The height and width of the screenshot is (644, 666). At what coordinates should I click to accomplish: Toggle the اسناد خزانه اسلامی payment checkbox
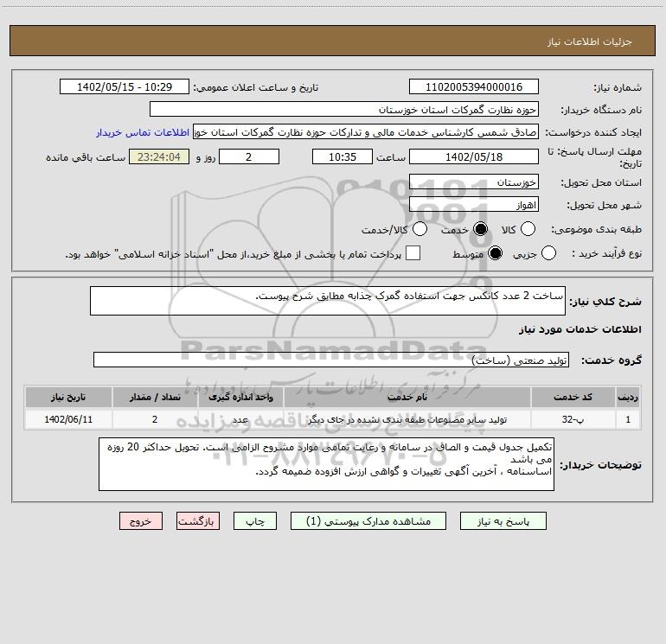coord(413,253)
